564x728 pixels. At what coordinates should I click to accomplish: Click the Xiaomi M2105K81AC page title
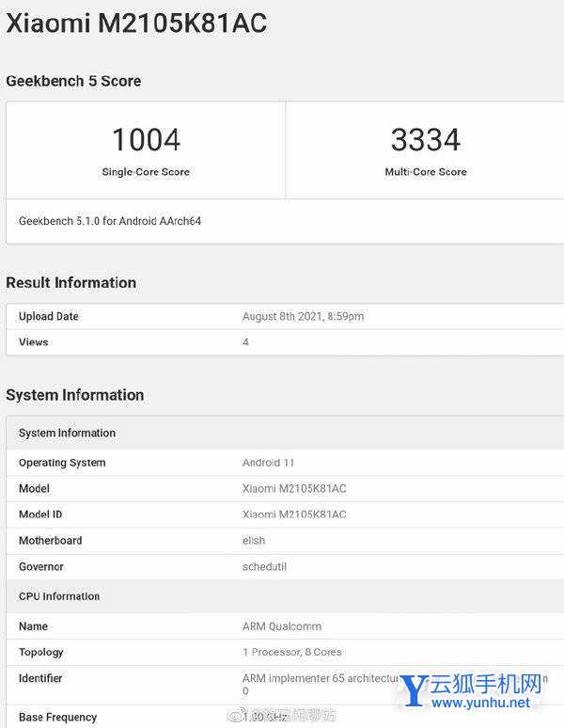pos(136,24)
